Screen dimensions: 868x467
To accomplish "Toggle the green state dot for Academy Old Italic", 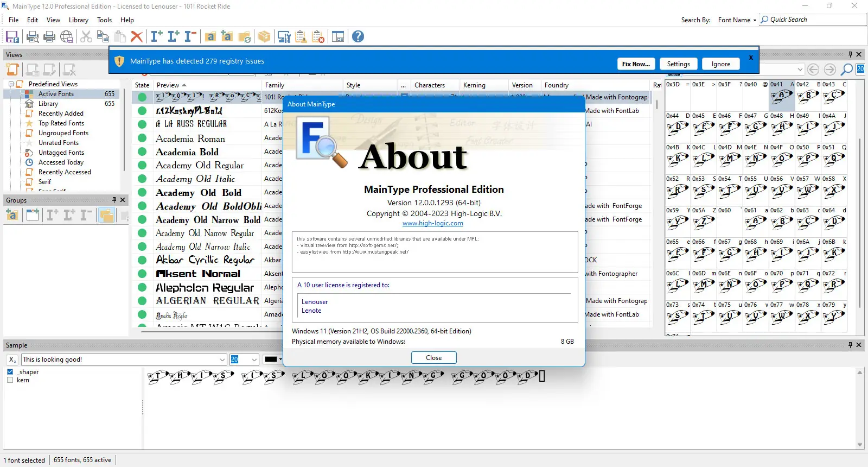I will coord(142,179).
